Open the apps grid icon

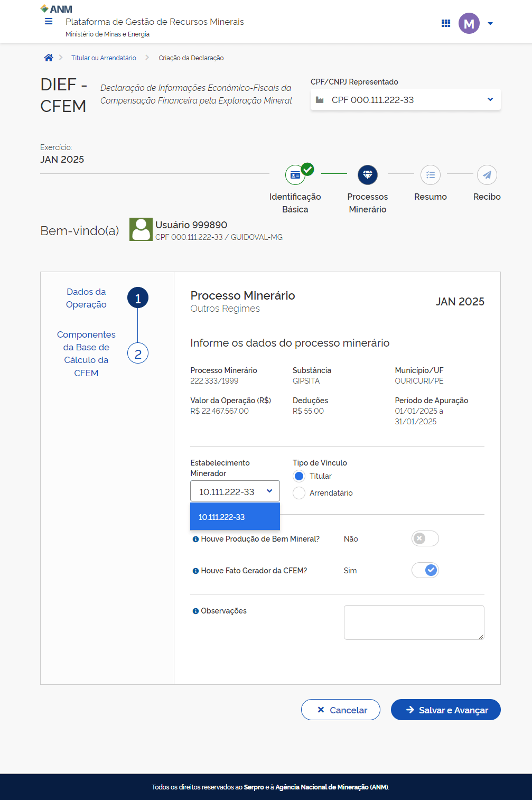click(x=446, y=23)
